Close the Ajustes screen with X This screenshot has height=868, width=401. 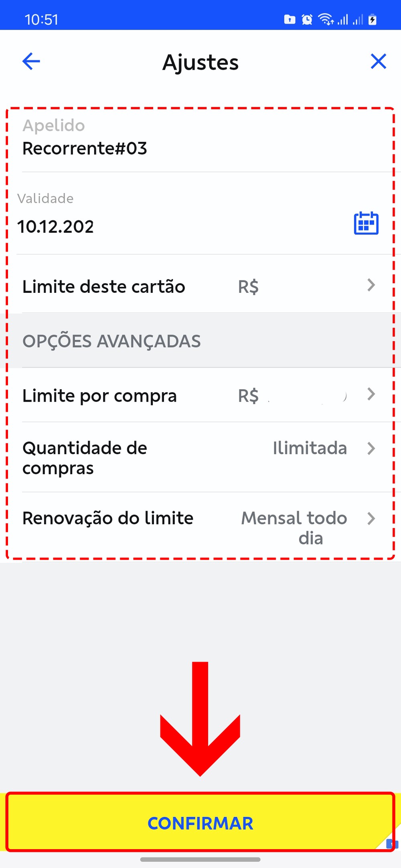[378, 62]
